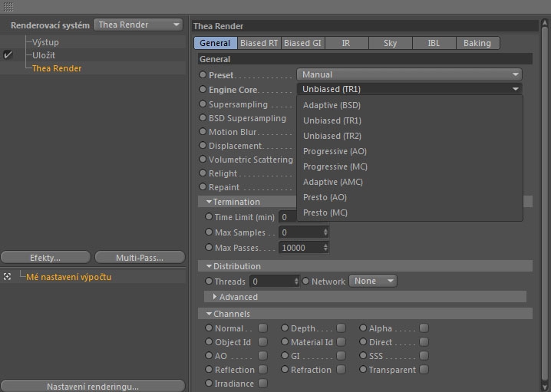The width and height of the screenshot is (551, 392).
Task: Enable the Depth channel checkbox
Action: (x=341, y=328)
